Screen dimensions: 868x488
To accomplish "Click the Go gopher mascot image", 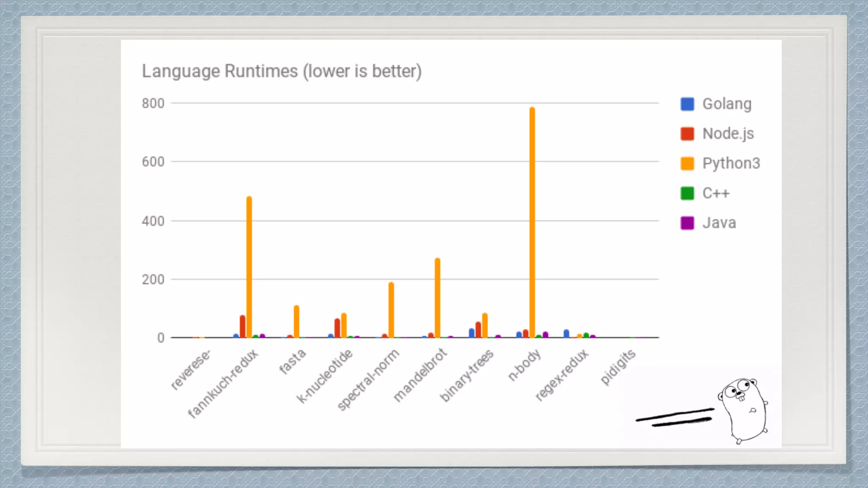I will [743, 411].
